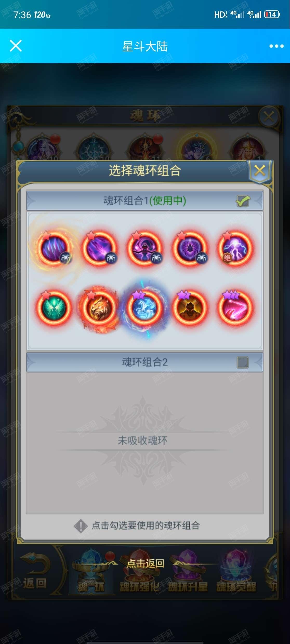290x644 pixels.
Task: Select the purple lightning soul ring
Action: 235,249
